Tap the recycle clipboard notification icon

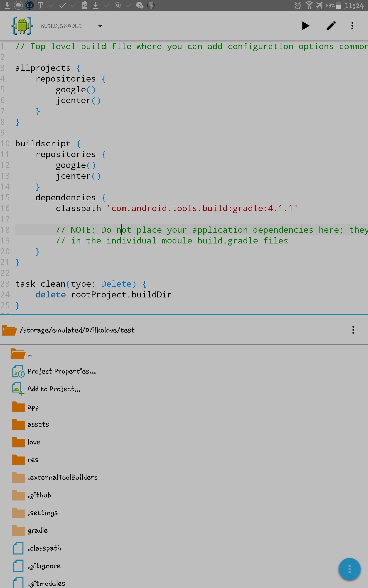[x=85, y=5]
